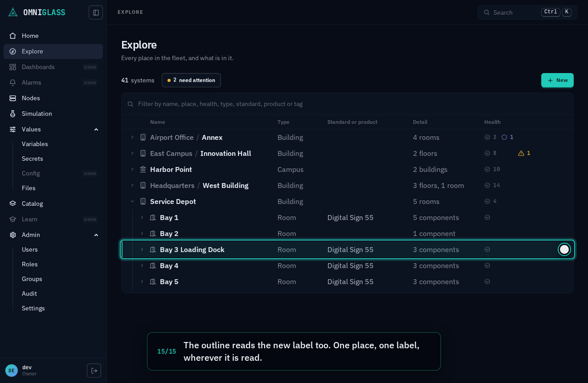Click the round action button on Bay 3 row
This screenshot has height=383, width=588.
coord(564,249)
